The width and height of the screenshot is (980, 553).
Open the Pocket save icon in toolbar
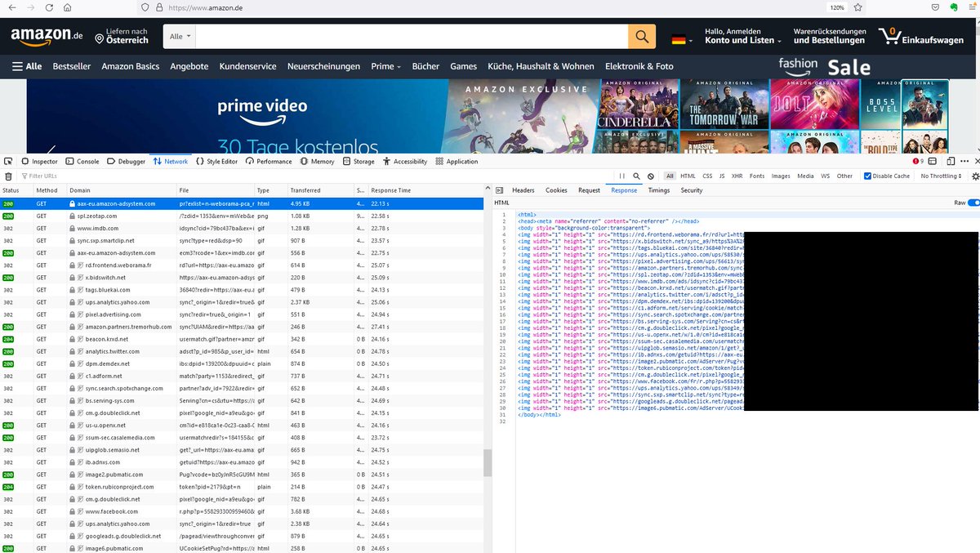(934, 7)
